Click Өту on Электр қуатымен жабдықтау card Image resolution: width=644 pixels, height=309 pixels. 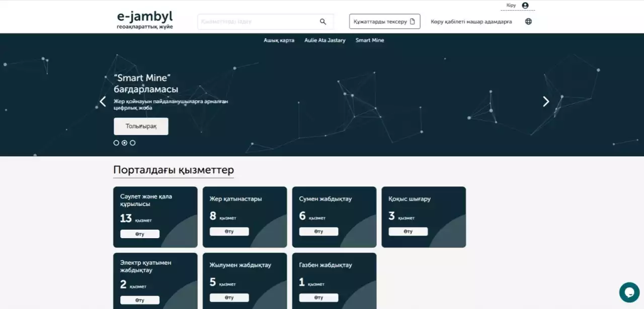pyautogui.click(x=140, y=300)
